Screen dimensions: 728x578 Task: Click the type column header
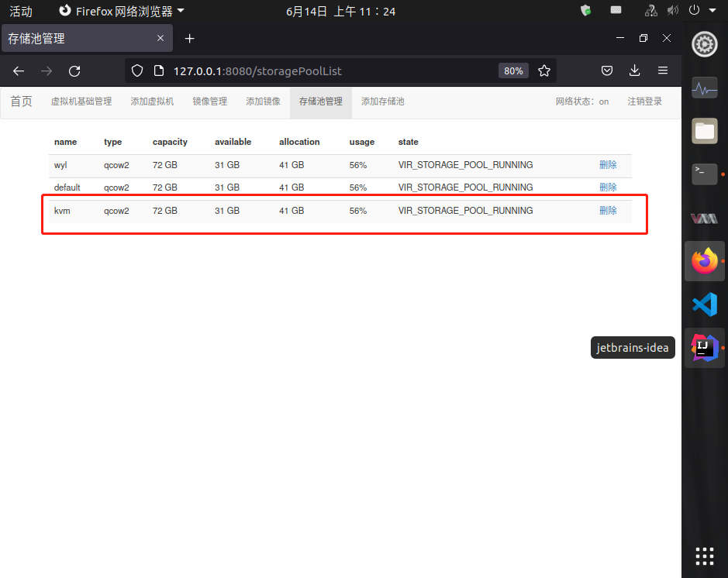113,142
